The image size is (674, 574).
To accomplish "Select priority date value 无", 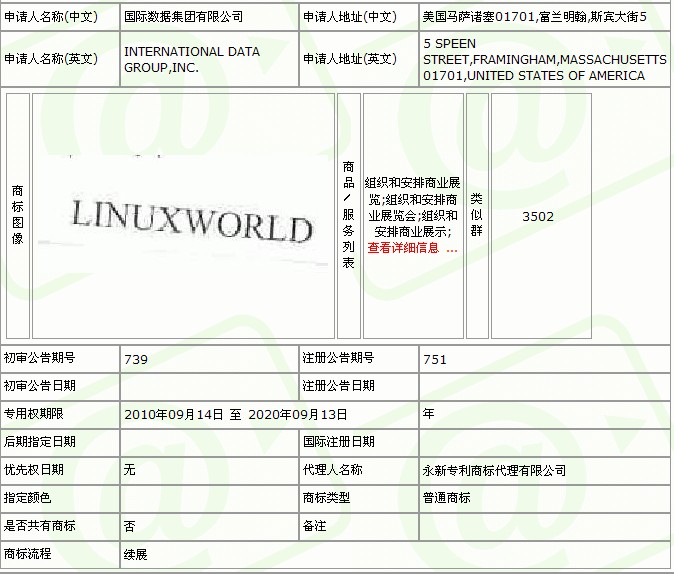I will pos(129,470).
